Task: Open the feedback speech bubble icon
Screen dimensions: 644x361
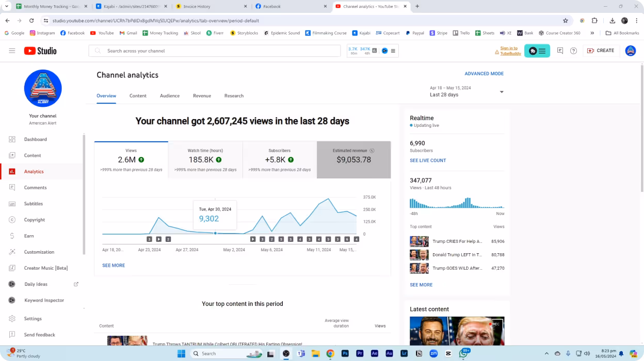Action: 560,51
